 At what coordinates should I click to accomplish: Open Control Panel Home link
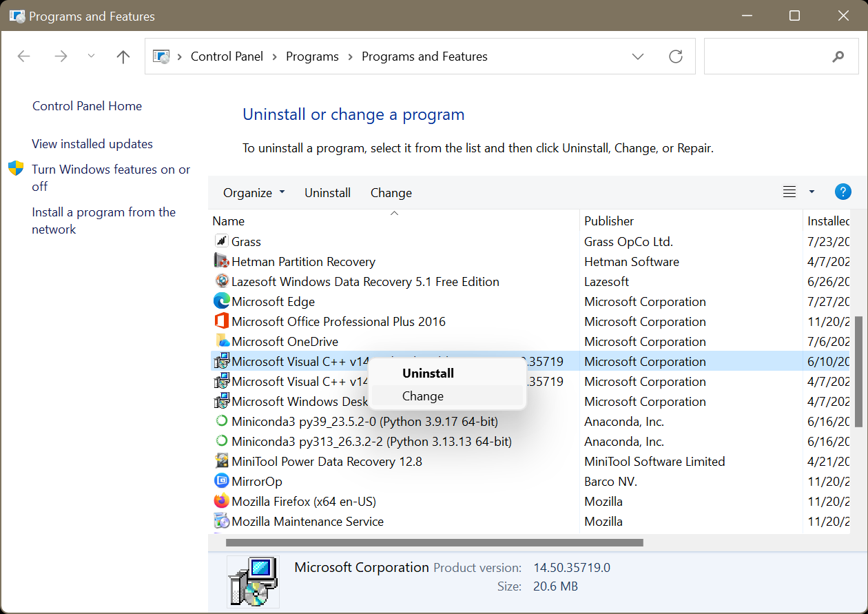pyautogui.click(x=87, y=106)
